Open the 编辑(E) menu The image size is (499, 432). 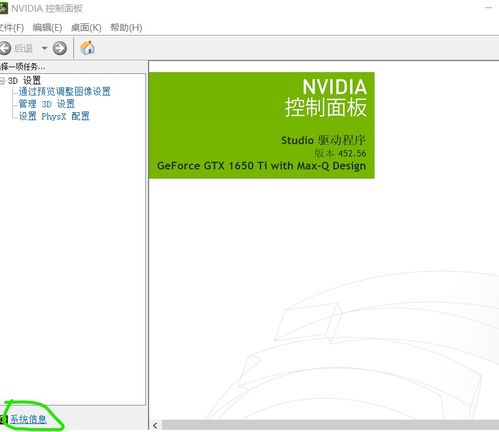(x=47, y=28)
